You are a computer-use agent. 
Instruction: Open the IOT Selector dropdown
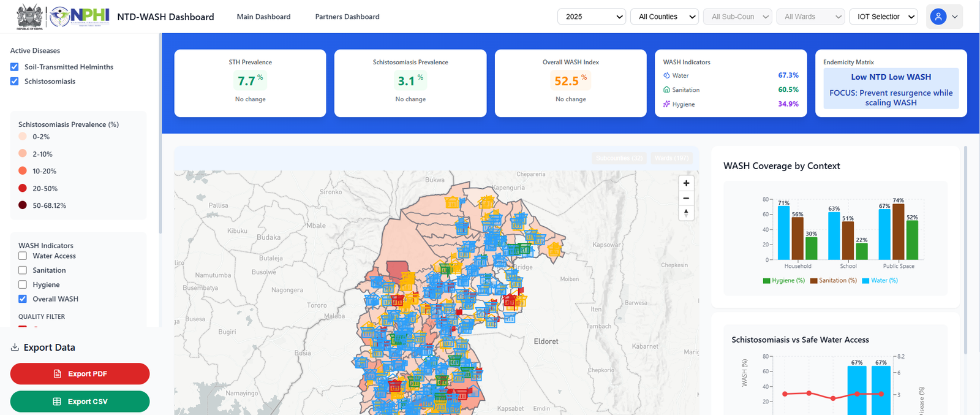coord(883,17)
